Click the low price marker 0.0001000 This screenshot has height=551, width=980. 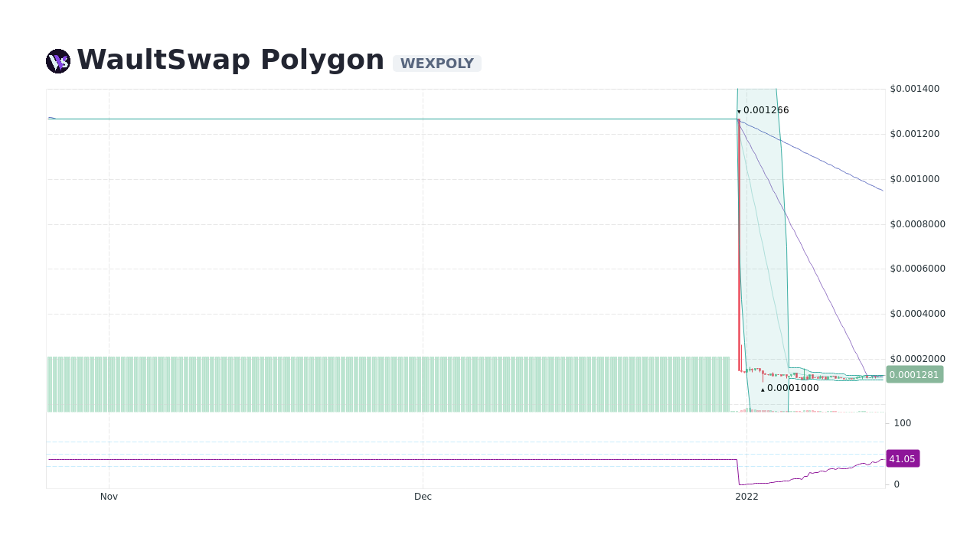(x=792, y=388)
